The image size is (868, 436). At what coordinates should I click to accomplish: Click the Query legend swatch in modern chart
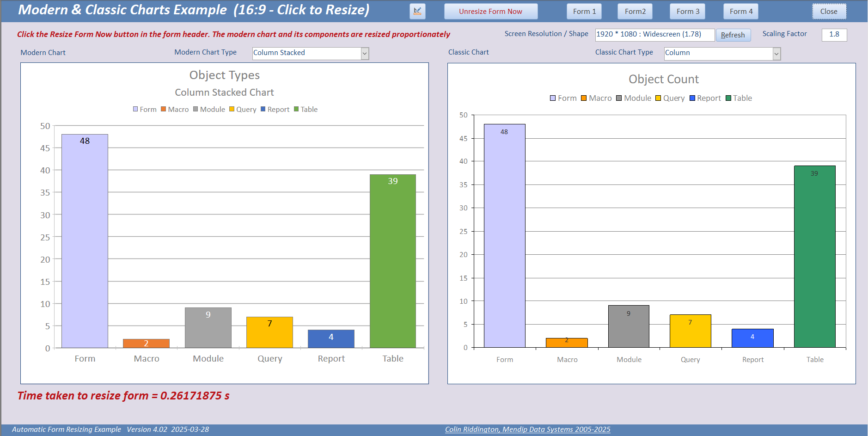(232, 109)
